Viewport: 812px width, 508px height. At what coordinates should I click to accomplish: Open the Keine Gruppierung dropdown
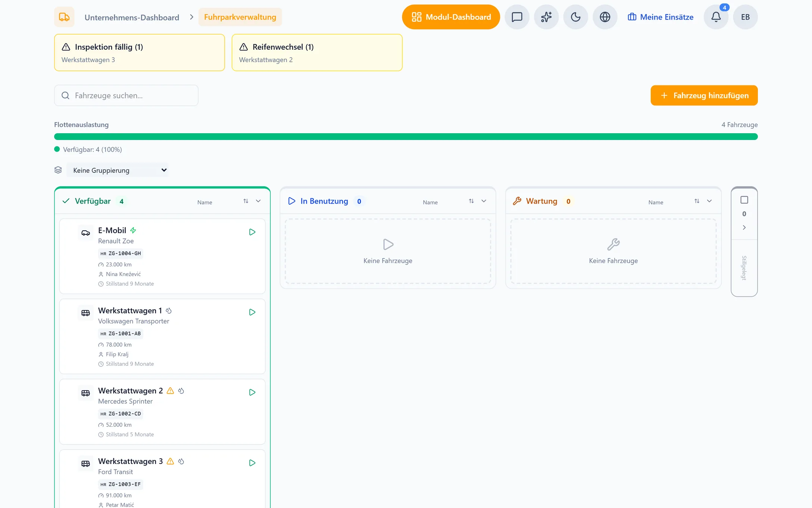[x=118, y=170]
